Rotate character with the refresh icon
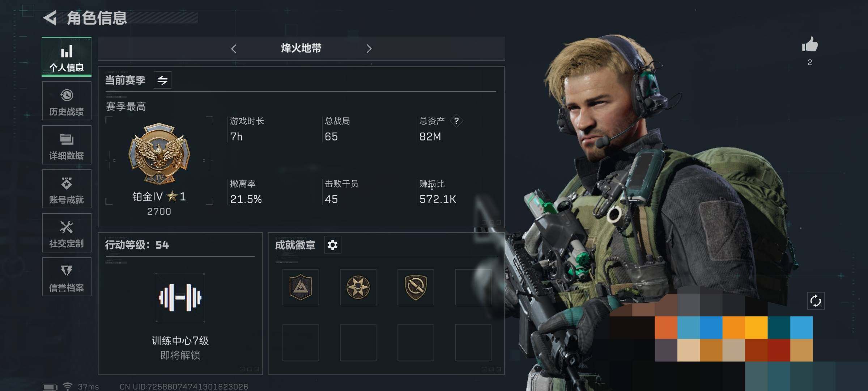This screenshot has height=391, width=868. point(816,301)
